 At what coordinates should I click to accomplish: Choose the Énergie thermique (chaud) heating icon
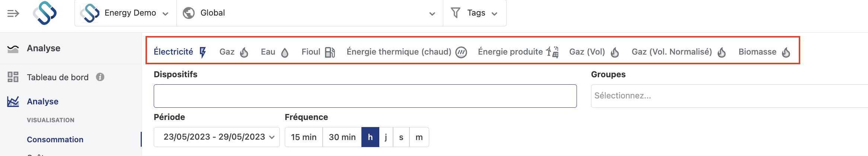click(x=461, y=52)
